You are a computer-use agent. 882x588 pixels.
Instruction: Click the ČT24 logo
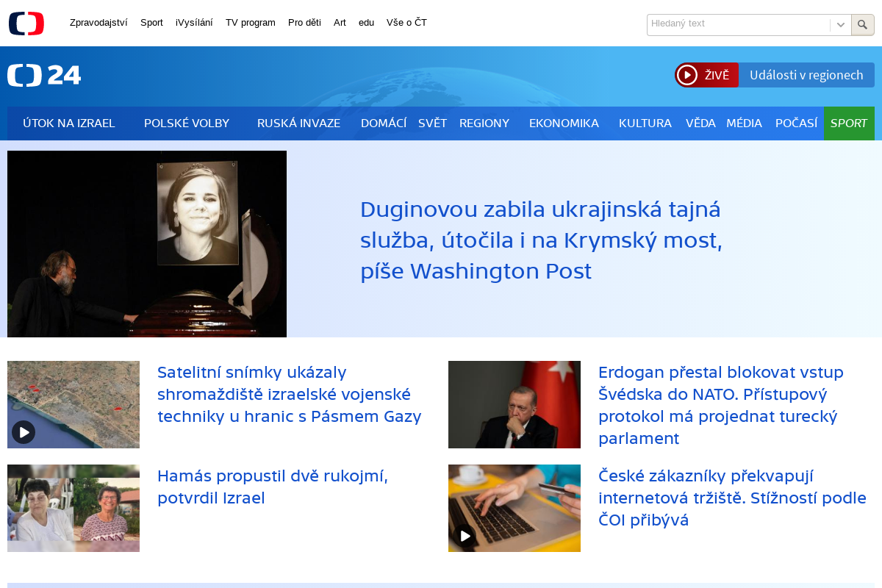(x=44, y=75)
